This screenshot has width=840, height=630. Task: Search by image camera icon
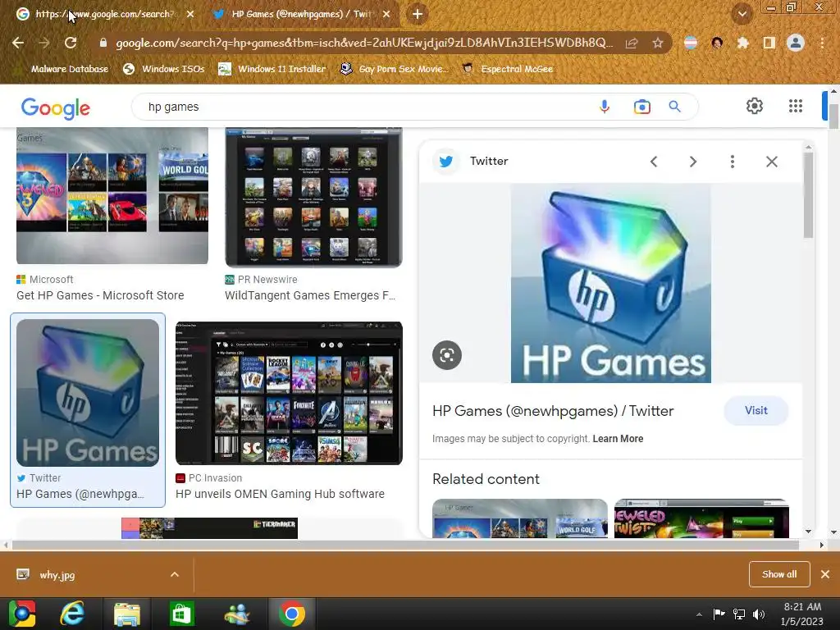pos(641,107)
